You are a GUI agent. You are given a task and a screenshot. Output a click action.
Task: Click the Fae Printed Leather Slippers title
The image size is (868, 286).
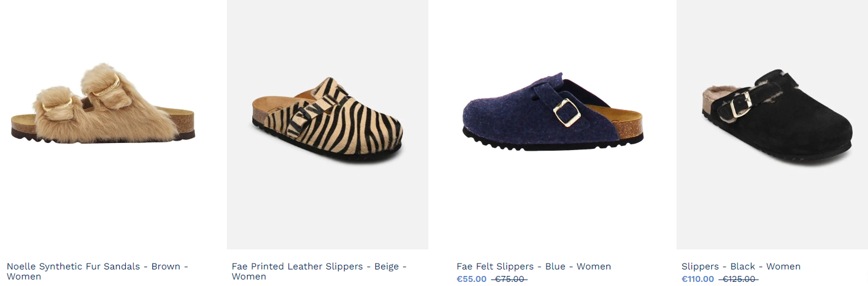click(319, 271)
